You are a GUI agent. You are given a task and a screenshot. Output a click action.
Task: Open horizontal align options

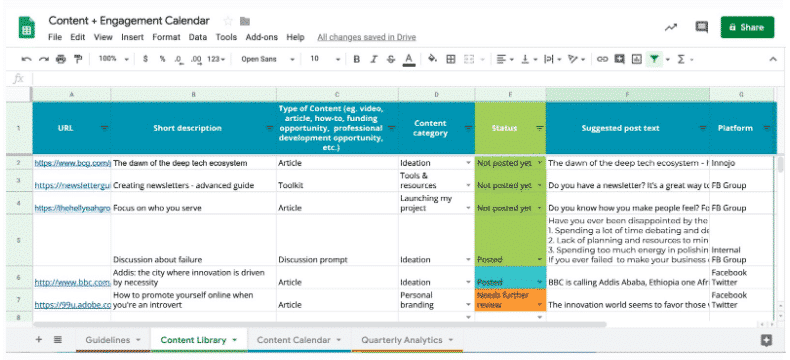[504, 59]
